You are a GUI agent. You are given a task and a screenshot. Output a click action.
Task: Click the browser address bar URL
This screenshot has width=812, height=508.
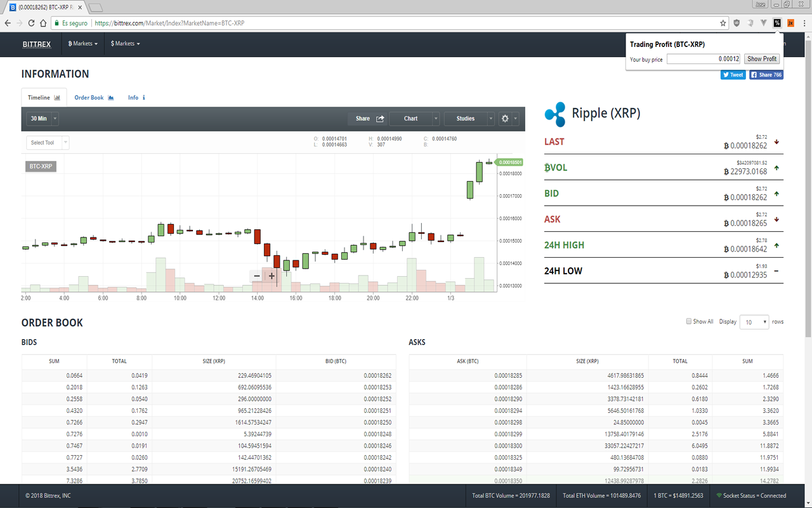[x=170, y=23]
